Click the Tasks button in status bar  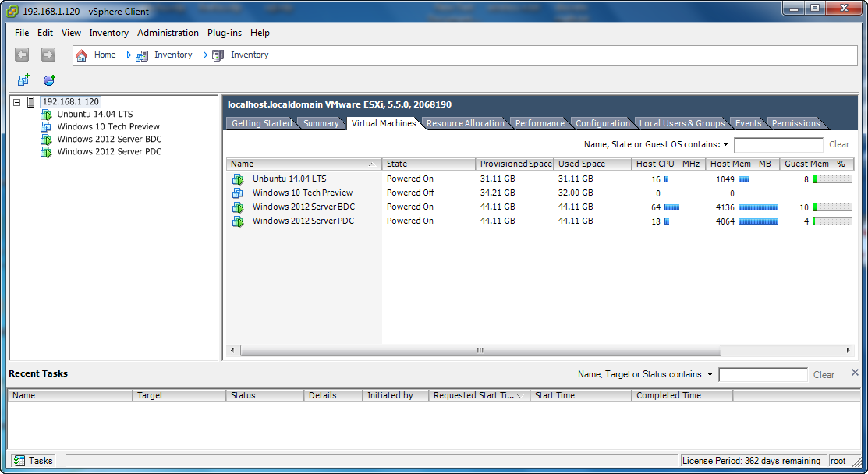[x=34, y=461]
